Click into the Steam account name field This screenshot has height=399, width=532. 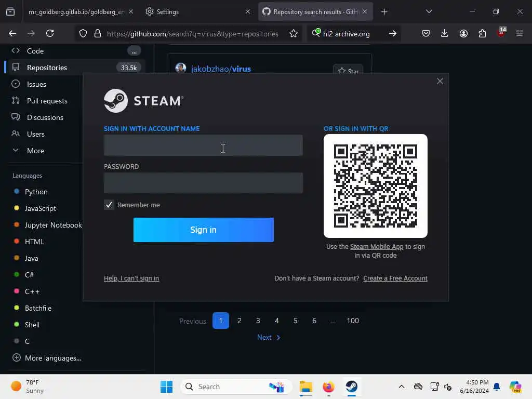pos(203,145)
